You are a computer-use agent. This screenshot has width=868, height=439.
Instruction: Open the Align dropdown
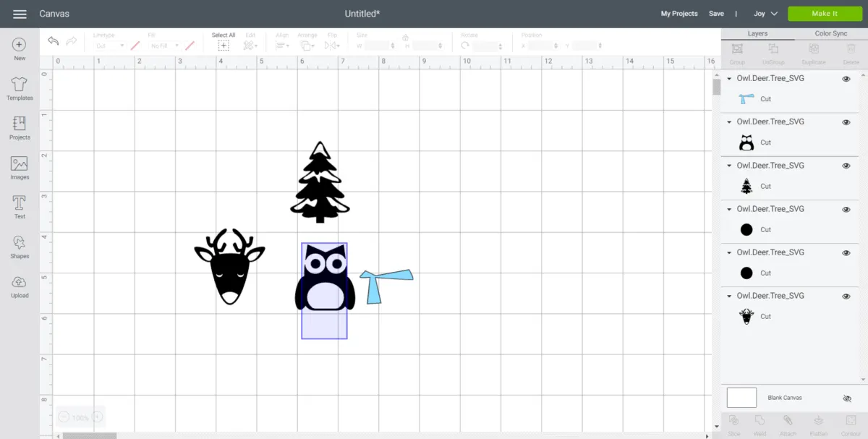click(x=282, y=45)
